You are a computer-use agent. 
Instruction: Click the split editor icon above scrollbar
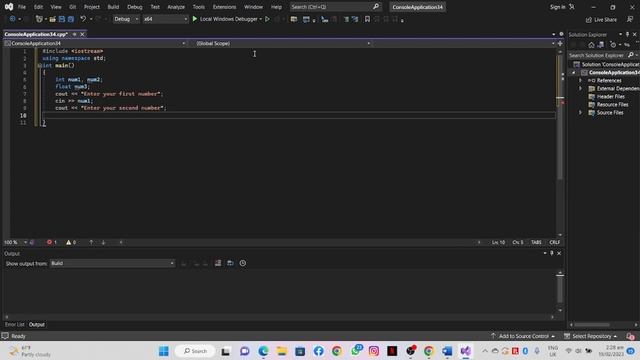(x=560, y=43)
